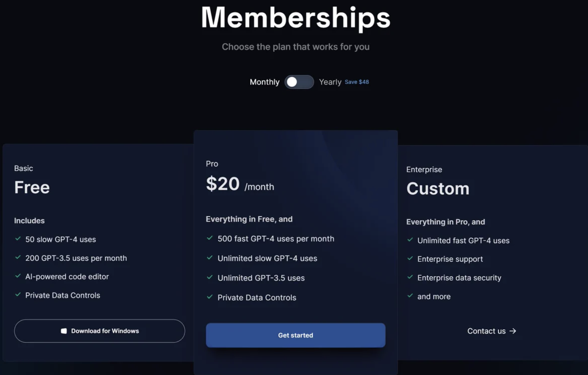588x375 pixels.
Task: Click the Enterprise Custom plan heading
Action: [x=438, y=188]
